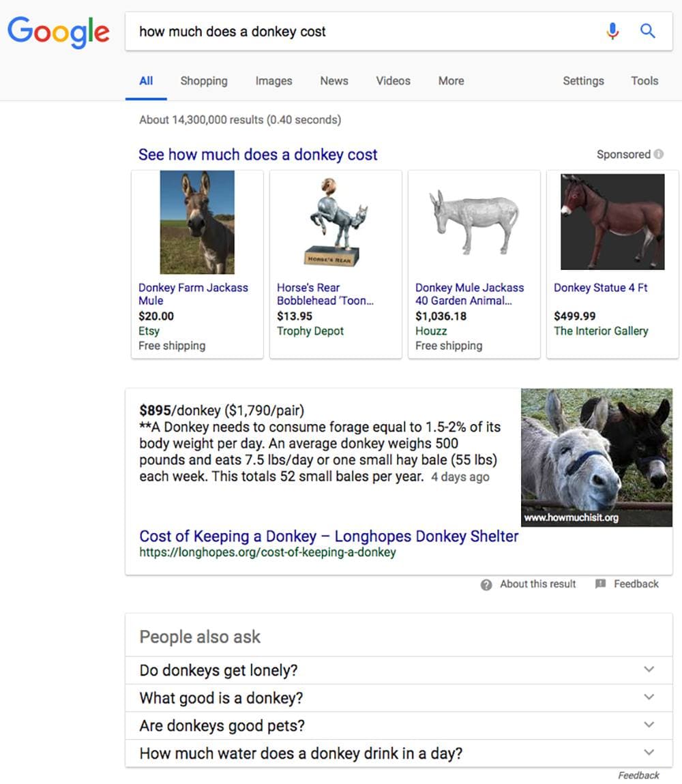The height and width of the screenshot is (784, 682).
Task: Activate voice search microphone icon
Action: pos(612,31)
